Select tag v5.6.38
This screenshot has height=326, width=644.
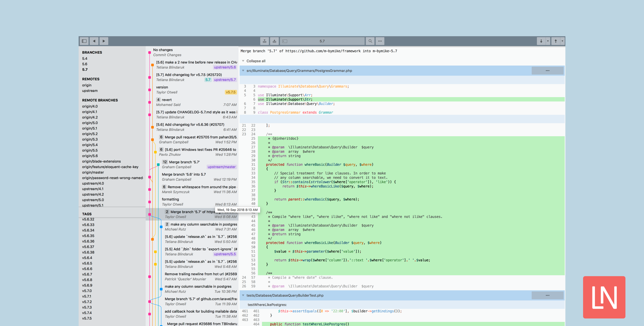click(x=88, y=252)
